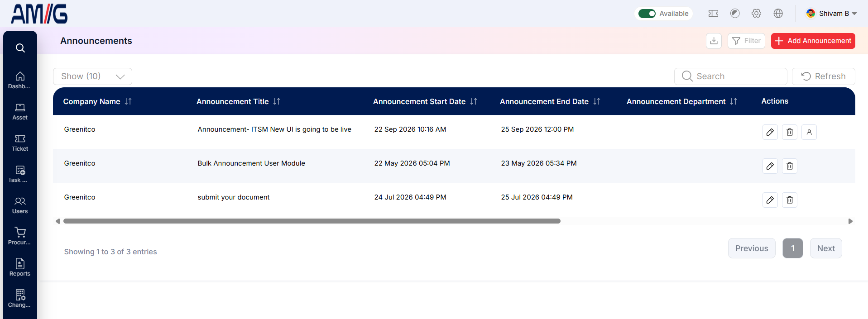Click end date "25 Sep 2026 12:00 PM"
Image resolution: width=868 pixels, height=319 pixels.
click(537, 129)
